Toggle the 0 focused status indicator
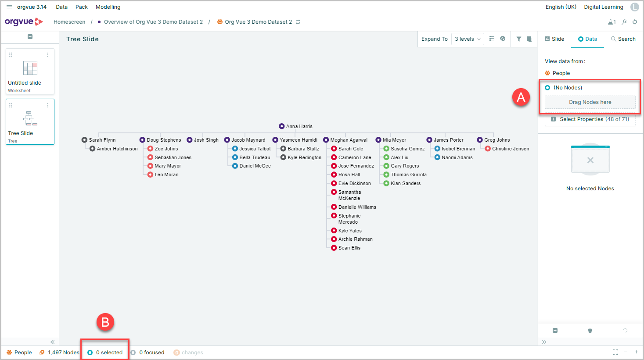The width and height of the screenshot is (644, 360). [x=148, y=353]
